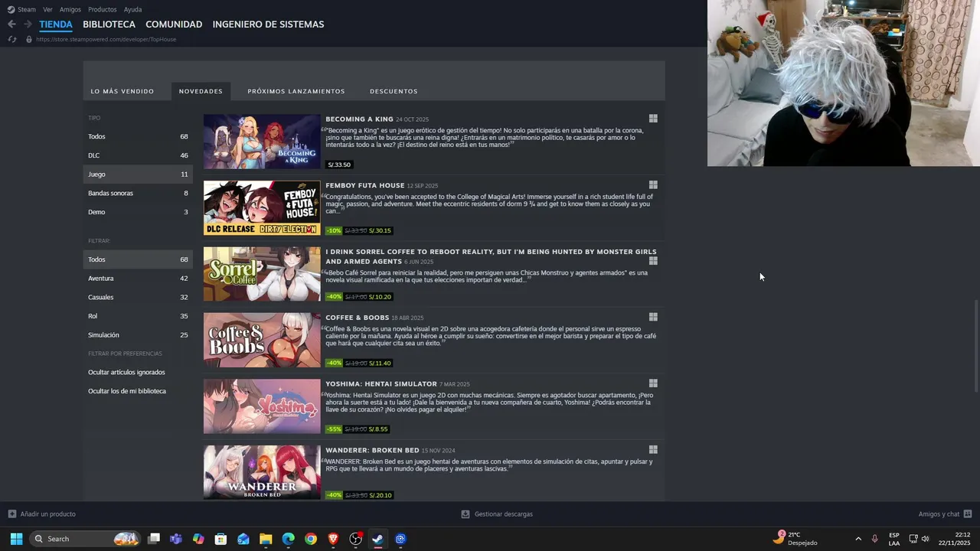Open the Windows Start menu
980x551 pixels.
coord(16,539)
